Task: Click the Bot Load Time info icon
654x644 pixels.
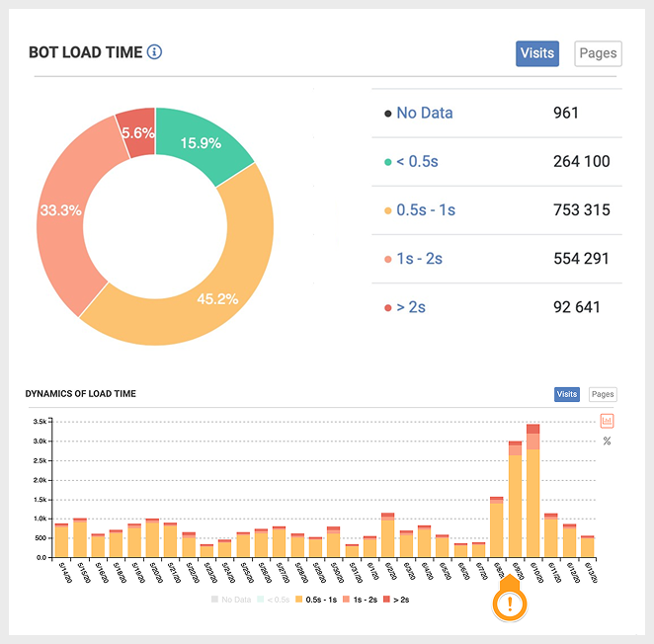Action: click(154, 51)
